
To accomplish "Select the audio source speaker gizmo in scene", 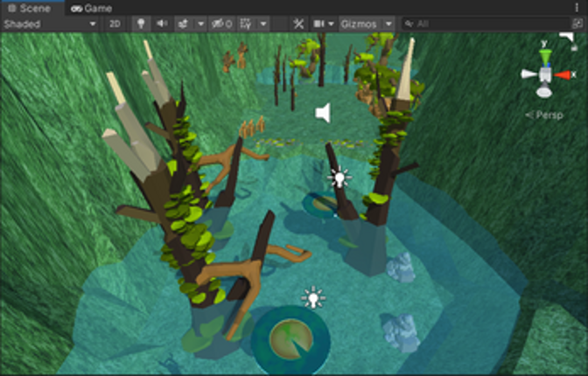I will pos(324,113).
